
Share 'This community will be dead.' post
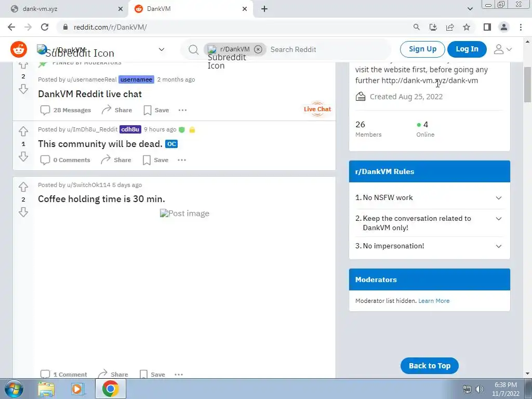pyautogui.click(x=116, y=160)
